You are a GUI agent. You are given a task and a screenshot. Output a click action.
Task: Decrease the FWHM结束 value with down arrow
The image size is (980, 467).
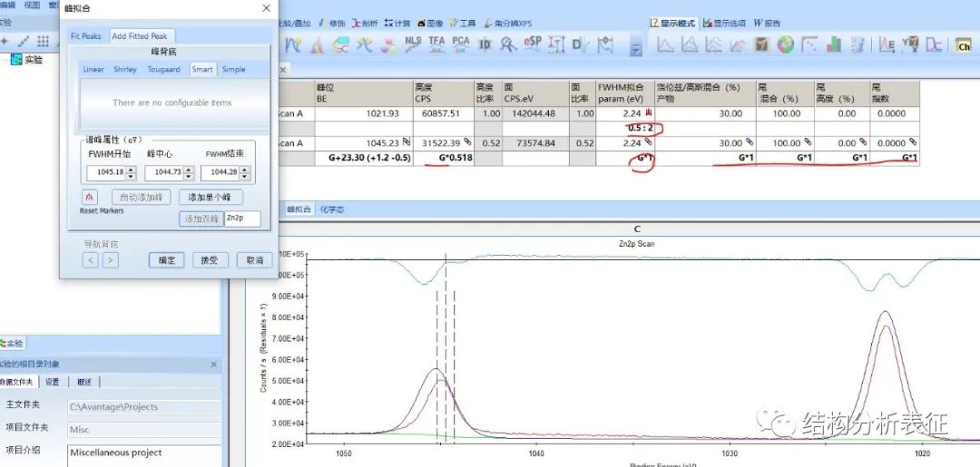(x=246, y=177)
